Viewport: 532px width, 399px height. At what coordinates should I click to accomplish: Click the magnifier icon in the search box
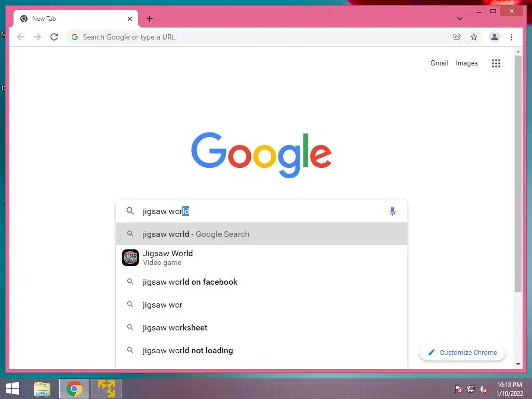(x=130, y=211)
